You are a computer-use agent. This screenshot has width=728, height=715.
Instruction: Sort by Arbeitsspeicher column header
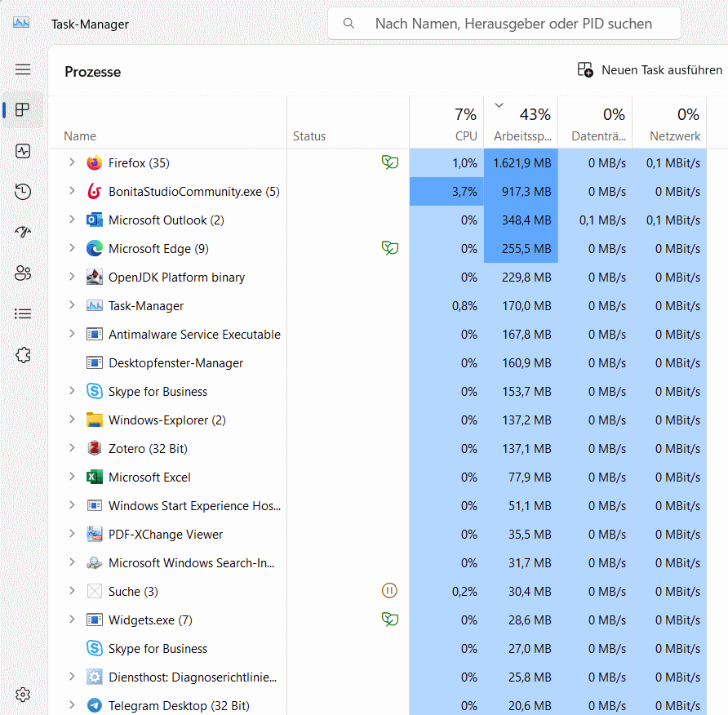[521, 122]
